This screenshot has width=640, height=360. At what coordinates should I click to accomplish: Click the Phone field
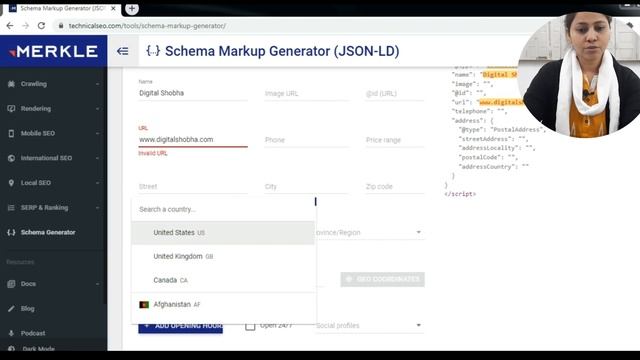(307, 140)
